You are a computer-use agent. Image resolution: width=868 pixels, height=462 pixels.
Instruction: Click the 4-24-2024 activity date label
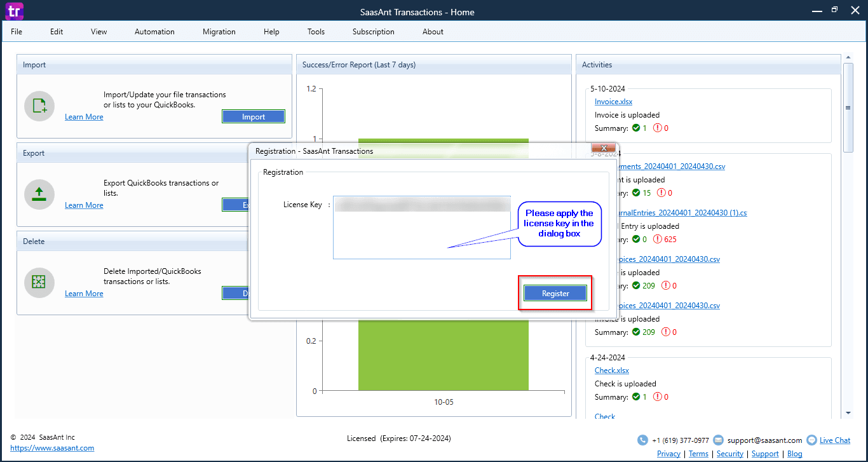pos(607,358)
